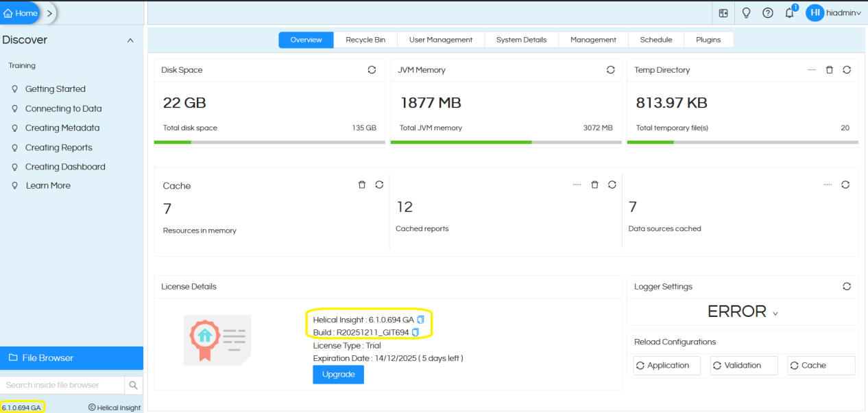
Task: Refresh the Cached reports count
Action: (x=612, y=184)
